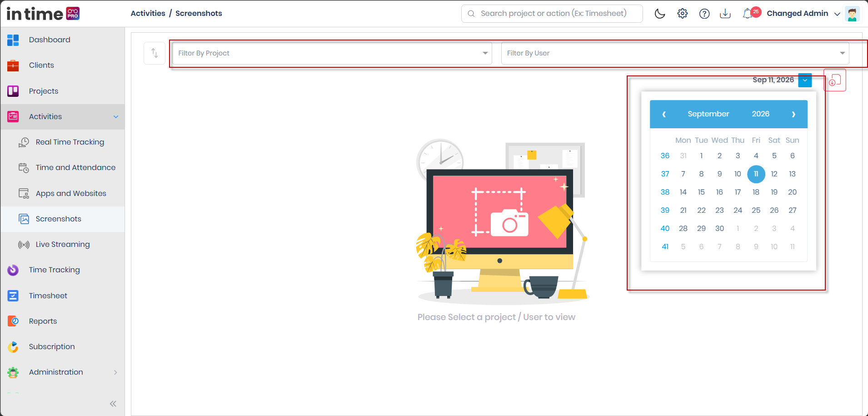Click the sort arrows icon beside filters
The width and height of the screenshot is (868, 416).
click(155, 53)
